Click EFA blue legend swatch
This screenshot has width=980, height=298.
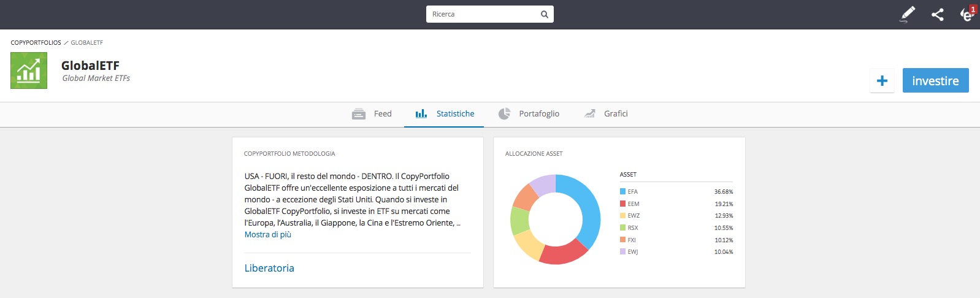622,191
